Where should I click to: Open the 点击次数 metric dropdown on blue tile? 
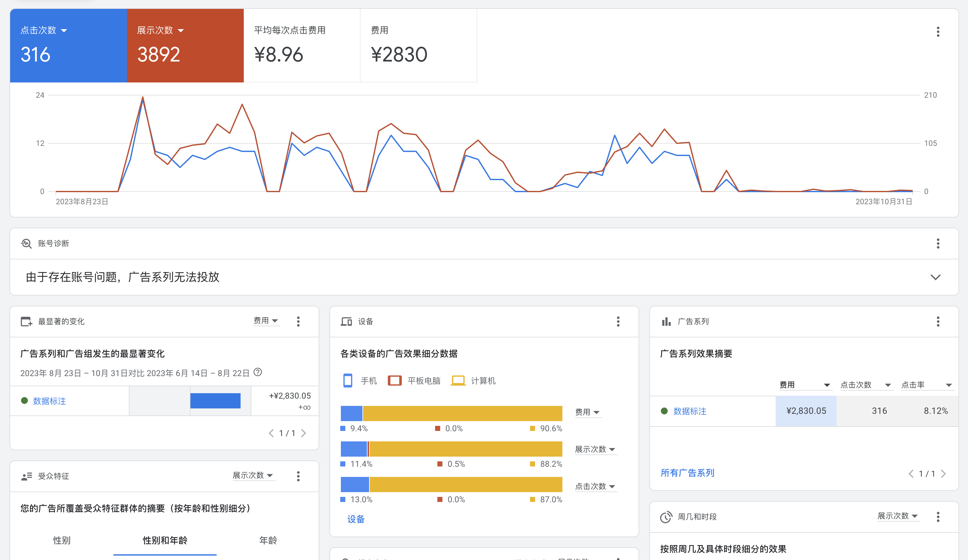click(x=44, y=30)
